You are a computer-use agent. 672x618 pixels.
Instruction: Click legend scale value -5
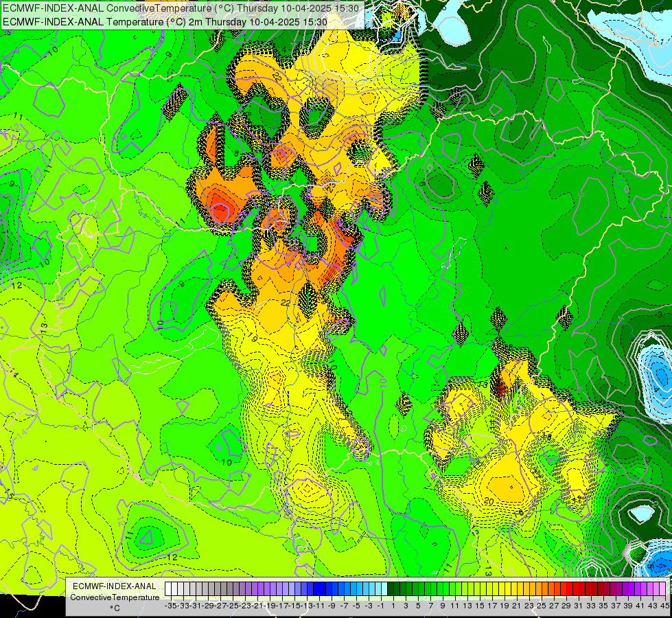pos(356,606)
